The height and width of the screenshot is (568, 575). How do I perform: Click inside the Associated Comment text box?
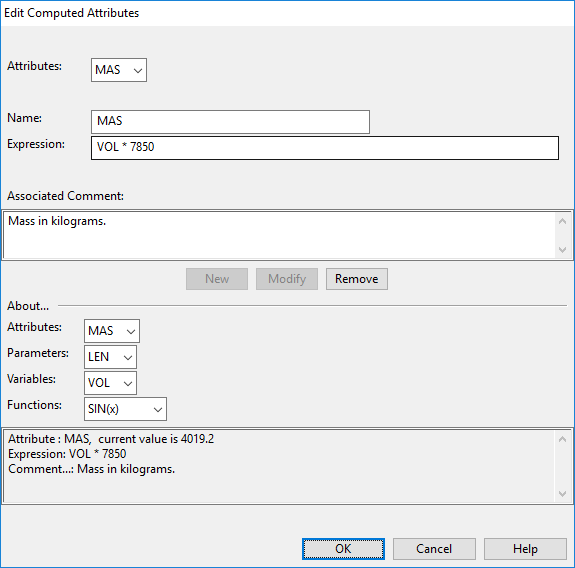(x=280, y=235)
